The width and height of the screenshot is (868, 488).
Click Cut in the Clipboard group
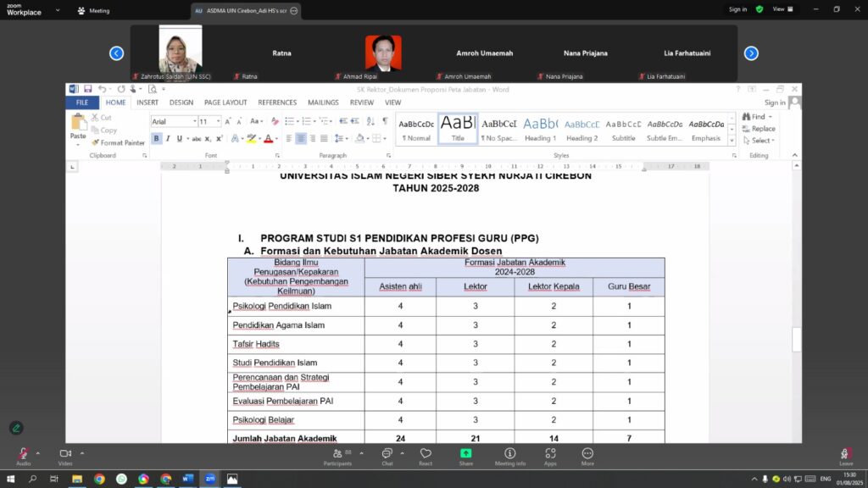[102, 117]
